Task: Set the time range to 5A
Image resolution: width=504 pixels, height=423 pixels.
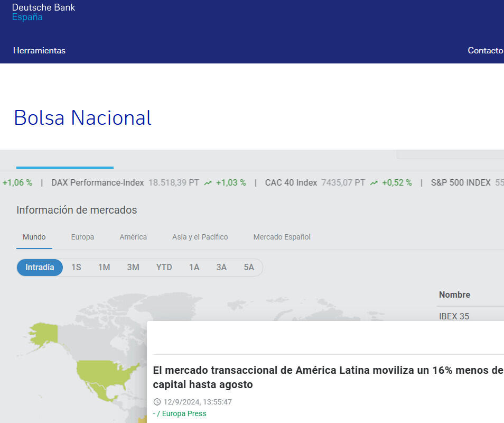Action: tap(249, 268)
